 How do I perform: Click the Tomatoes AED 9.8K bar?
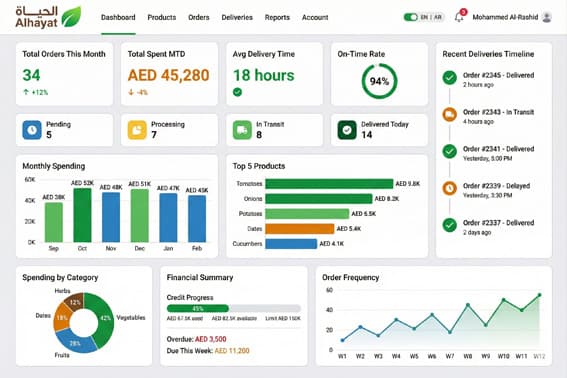329,184
